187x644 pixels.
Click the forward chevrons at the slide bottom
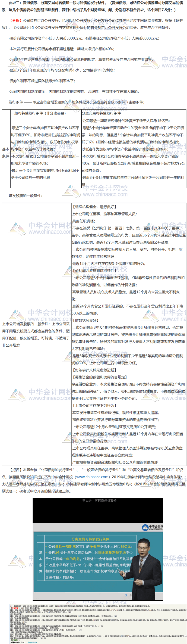pyautogui.click(x=128, y=595)
